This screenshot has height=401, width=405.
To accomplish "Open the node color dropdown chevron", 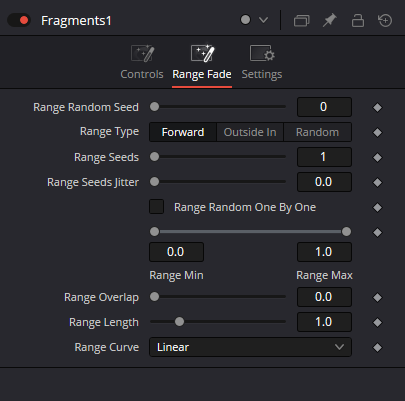I will pyautogui.click(x=264, y=20).
